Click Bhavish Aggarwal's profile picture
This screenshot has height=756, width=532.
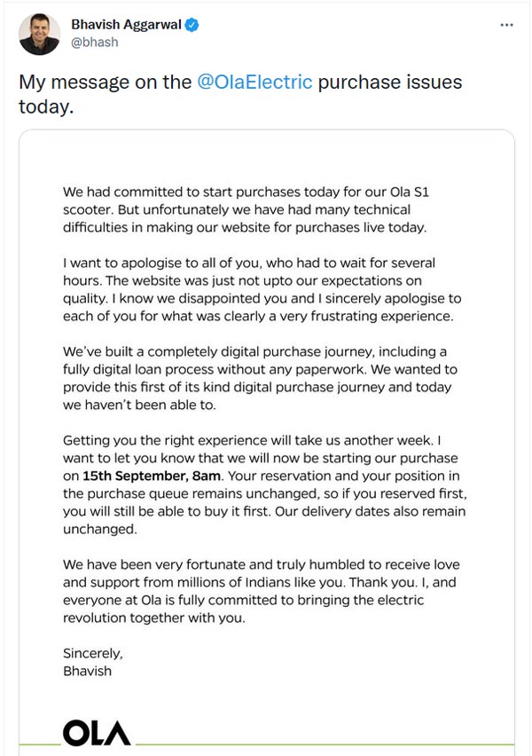(40, 35)
